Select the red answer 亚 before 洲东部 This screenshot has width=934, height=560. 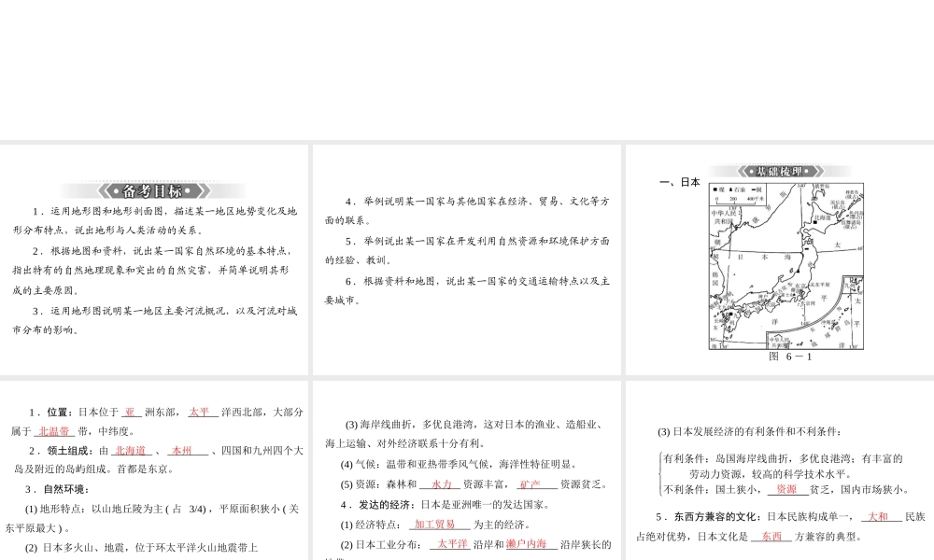(130, 412)
